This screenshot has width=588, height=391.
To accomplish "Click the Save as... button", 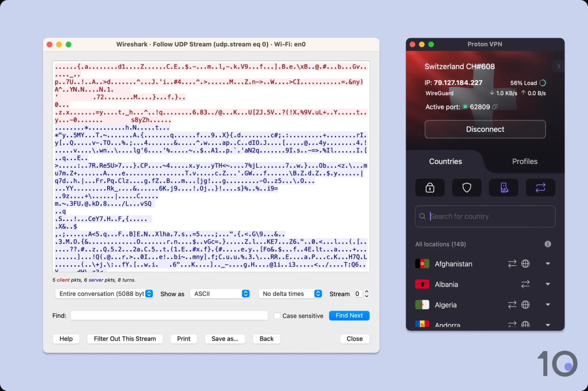I will click(225, 339).
